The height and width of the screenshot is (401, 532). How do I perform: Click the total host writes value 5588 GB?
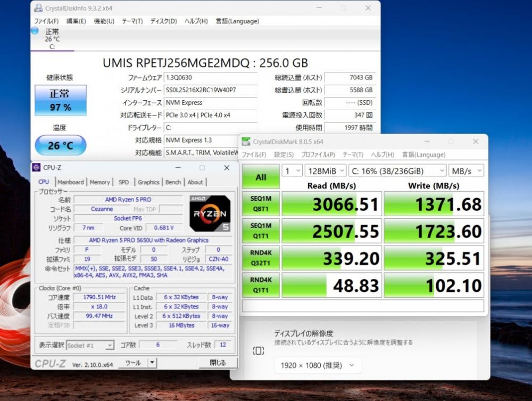350,90
